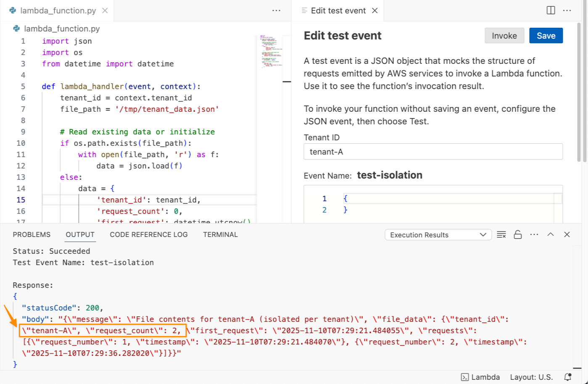Click the Tenant ID input field
Viewport: 588px width, 384px height.
click(433, 152)
